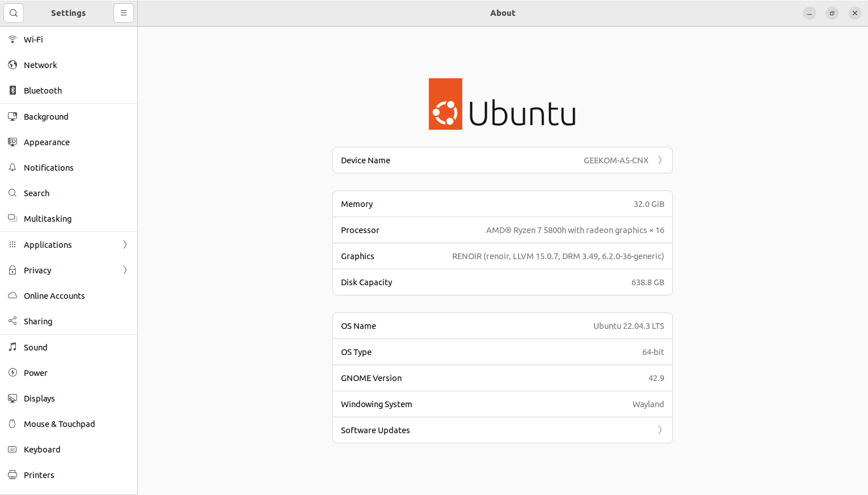Open Sound settings
The height and width of the screenshot is (495, 868).
69,347
